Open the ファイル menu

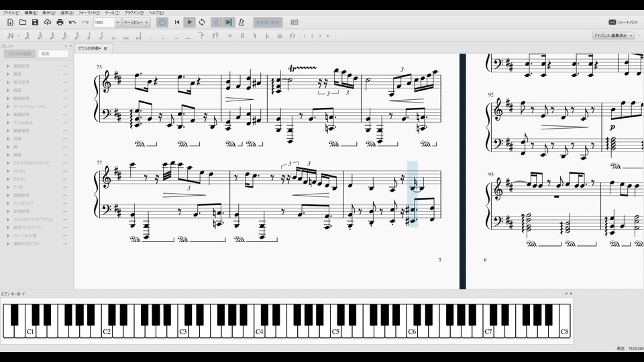[11, 13]
